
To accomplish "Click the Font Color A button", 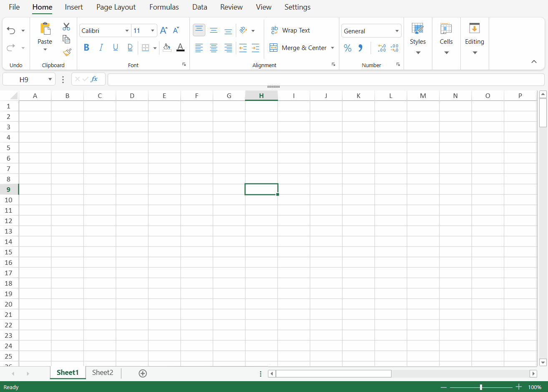I will tap(180, 48).
